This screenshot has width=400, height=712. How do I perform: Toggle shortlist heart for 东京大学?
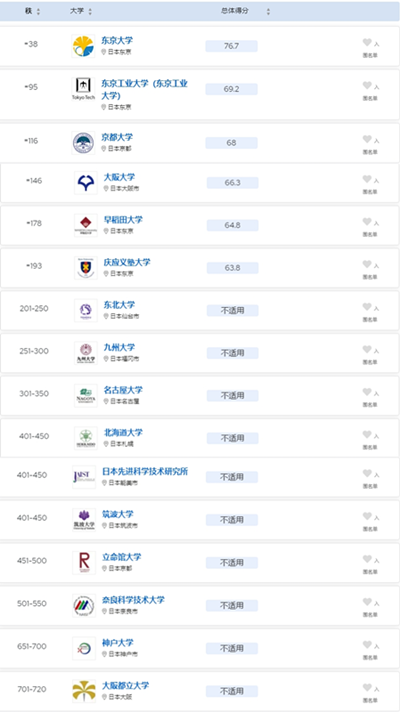tap(367, 42)
